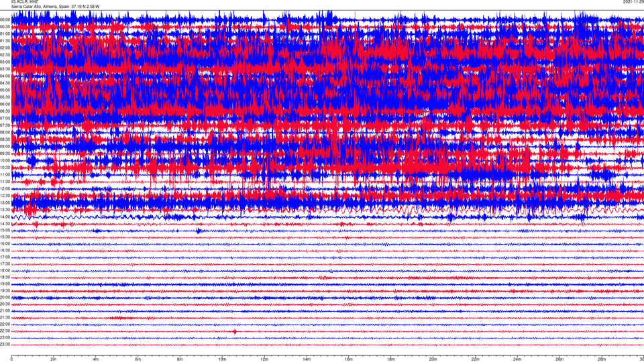Viewport: 644px width, 362px height.
Task: Select the 07:30 trace time label
Action: click(x=5, y=125)
